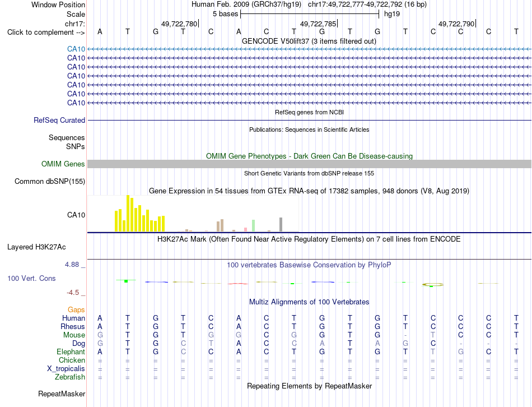Screen dimensions: 532x407
Task: Click the olive ring-shaped PhyloP conservation mark
Action: pos(432,285)
